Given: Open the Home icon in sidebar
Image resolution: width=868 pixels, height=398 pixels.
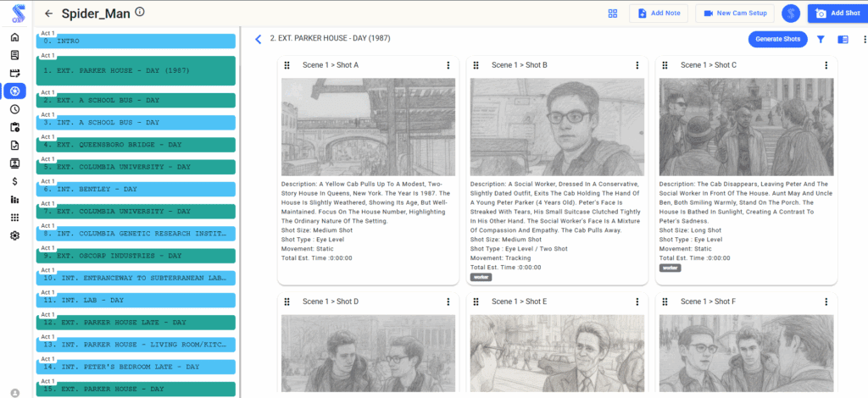Looking at the screenshot, I should 15,37.
